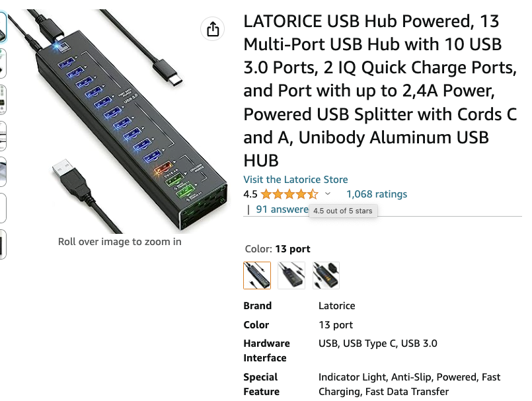The width and height of the screenshot is (532, 401).
Task: Select the second hub variant swatch
Action: click(291, 275)
